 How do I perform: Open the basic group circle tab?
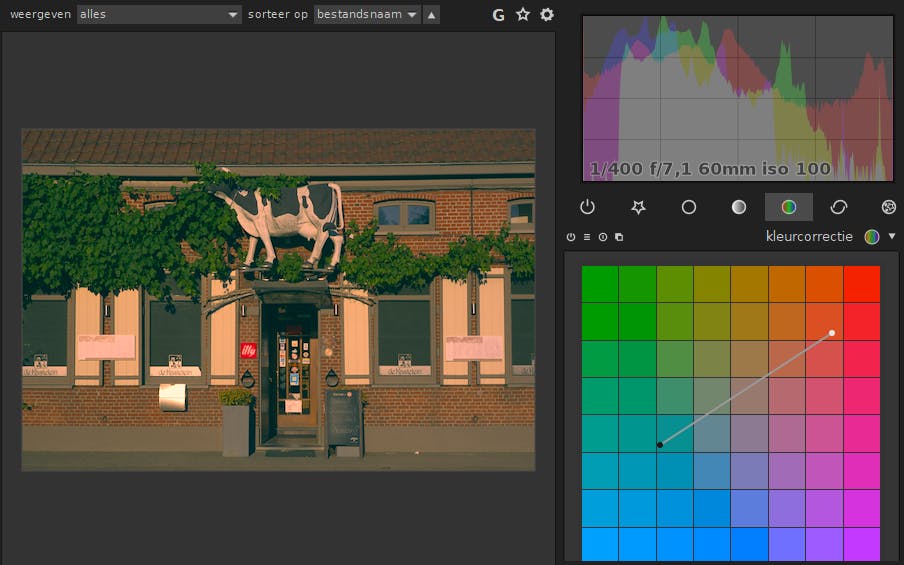pos(689,207)
